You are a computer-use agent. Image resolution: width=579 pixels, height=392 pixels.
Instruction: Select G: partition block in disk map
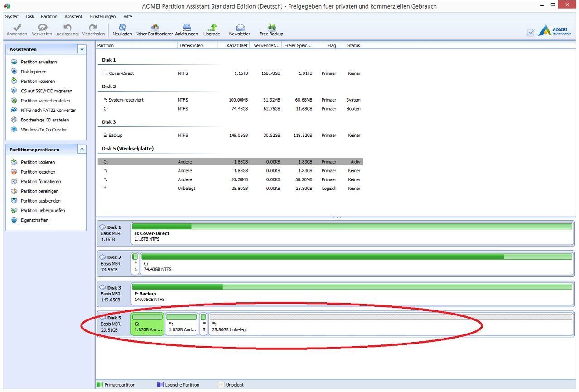(147, 324)
